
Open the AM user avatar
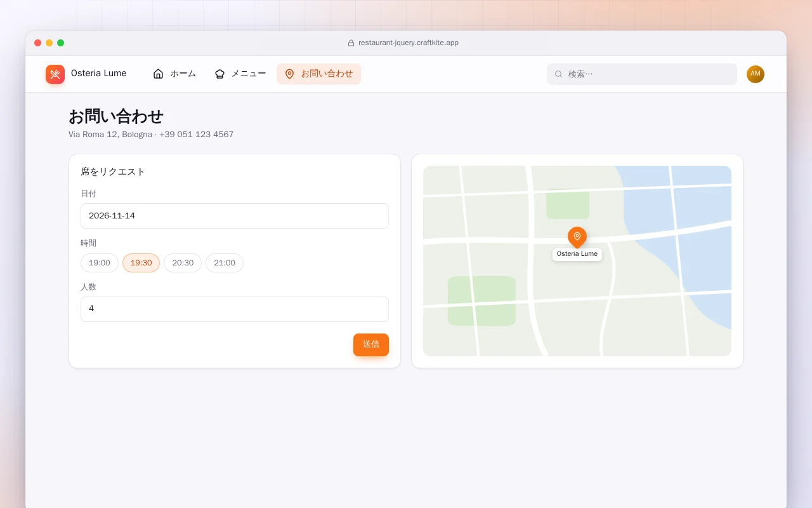[756, 74]
